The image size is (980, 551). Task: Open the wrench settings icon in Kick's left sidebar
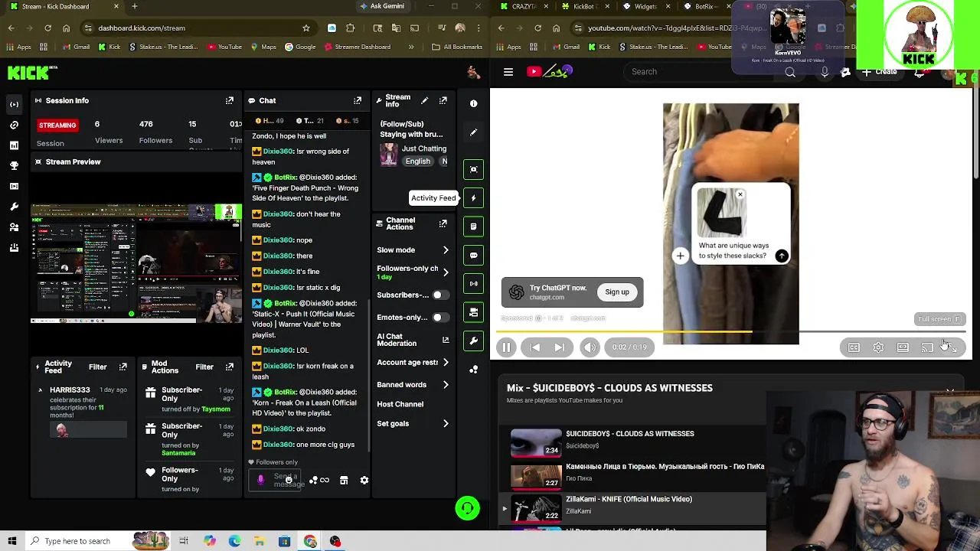click(14, 207)
